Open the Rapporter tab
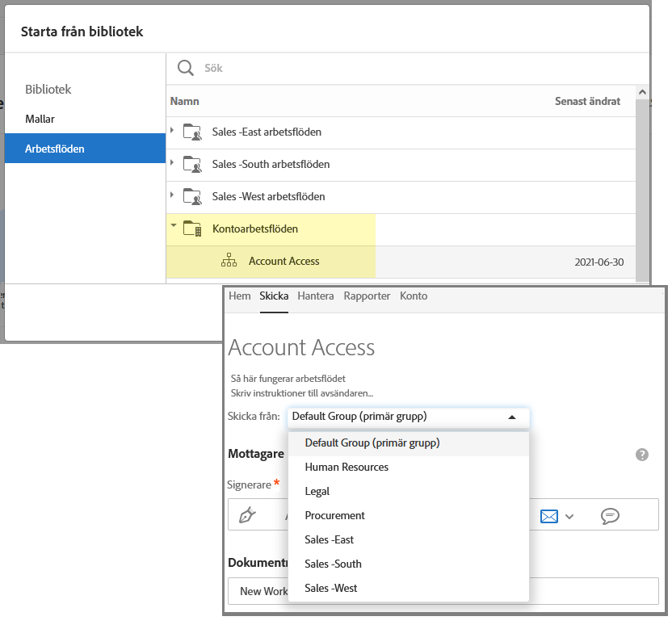The image size is (672, 625). [367, 296]
